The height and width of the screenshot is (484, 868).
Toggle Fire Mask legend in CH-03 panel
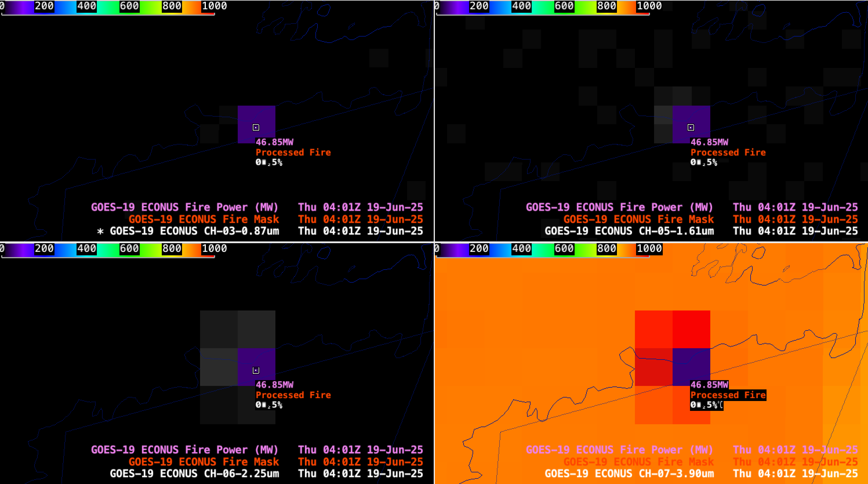[204, 219]
